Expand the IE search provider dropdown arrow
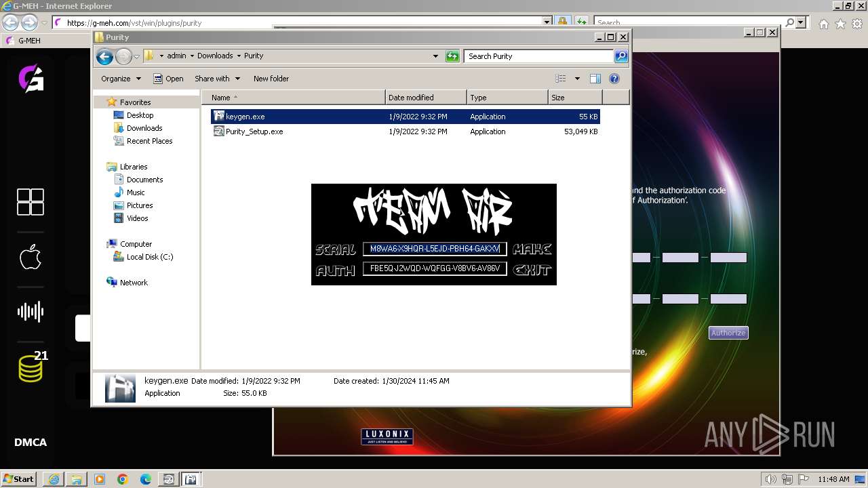This screenshot has height=488, width=868. (801, 22)
